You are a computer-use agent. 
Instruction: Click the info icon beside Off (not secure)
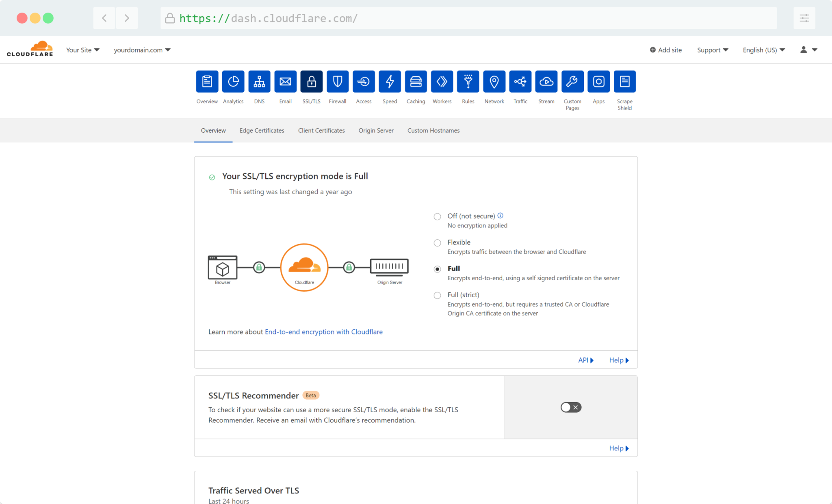(x=500, y=216)
